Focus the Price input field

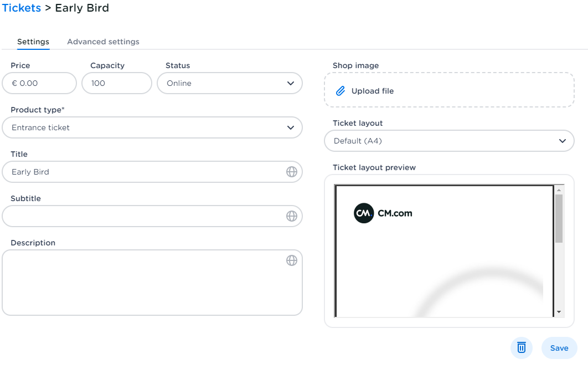pyautogui.click(x=39, y=83)
